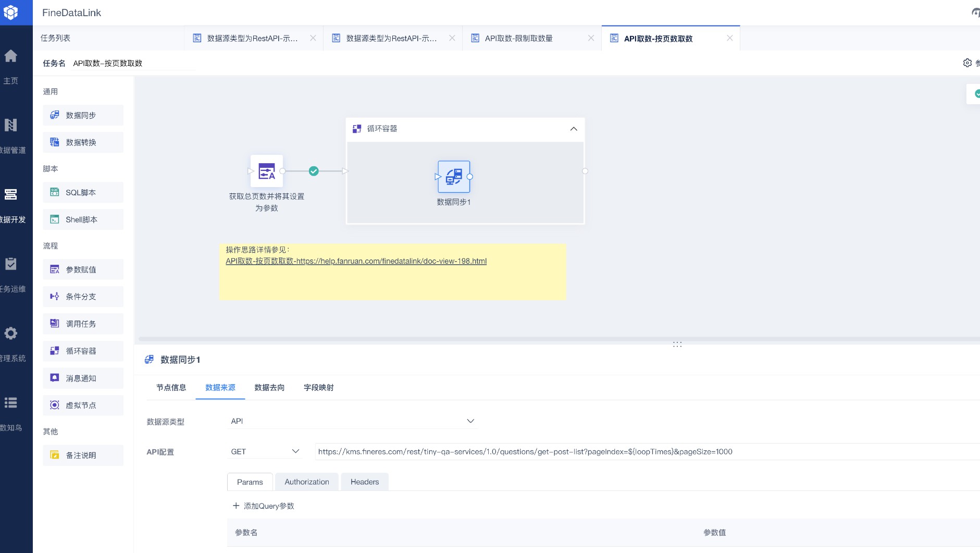Close the second 数据源类型为RestAPI tab

(x=452, y=38)
